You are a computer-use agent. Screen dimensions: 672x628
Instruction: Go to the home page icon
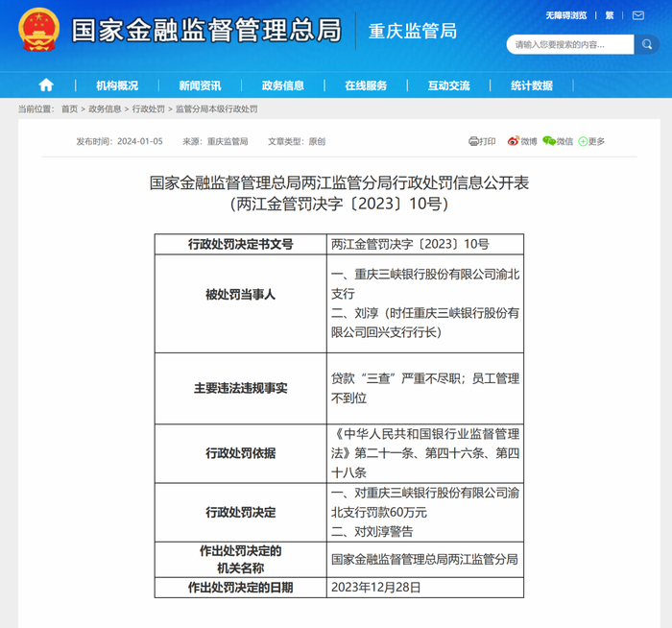pyautogui.click(x=46, y=85)
